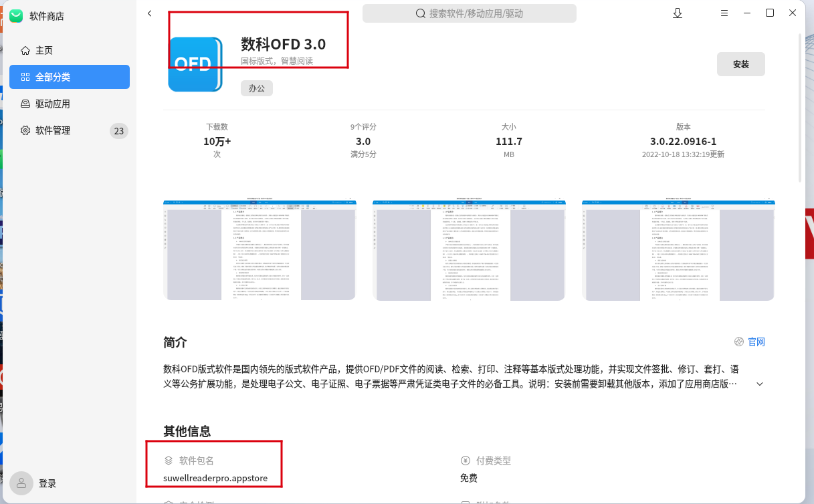Click the 办公 category tag
This screenshot has height=504, width=814.
256,88
